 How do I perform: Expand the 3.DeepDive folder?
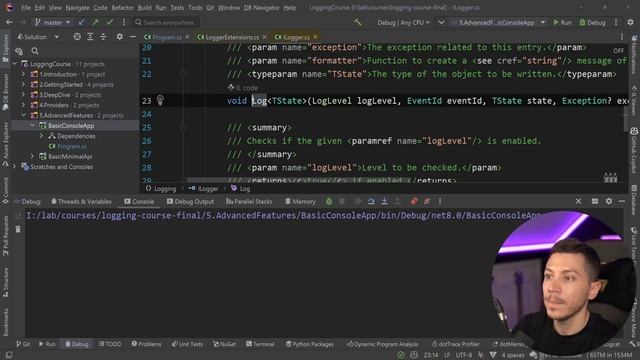click(23, 95)
